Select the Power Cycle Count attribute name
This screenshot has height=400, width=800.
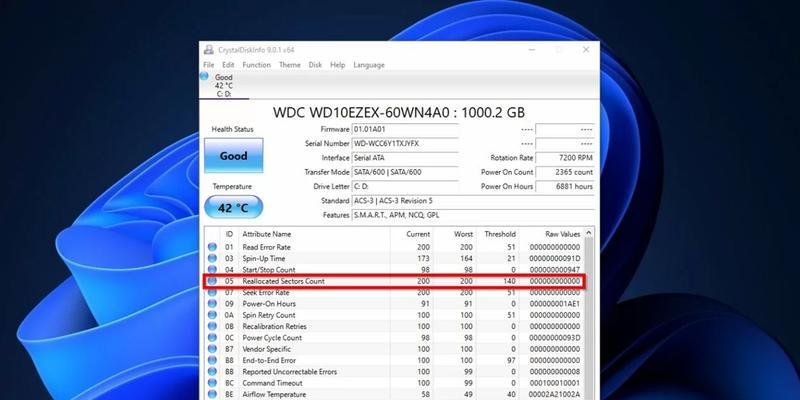pyautogui.click(x=272, y=338)
